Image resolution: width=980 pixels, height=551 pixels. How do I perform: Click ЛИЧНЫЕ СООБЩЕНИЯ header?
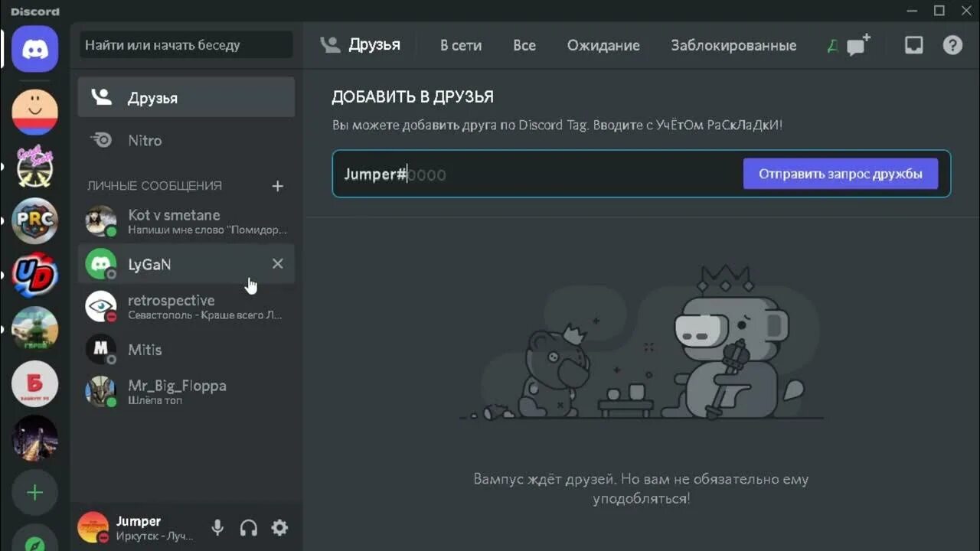pyautogui.click(x=155, y=186)
